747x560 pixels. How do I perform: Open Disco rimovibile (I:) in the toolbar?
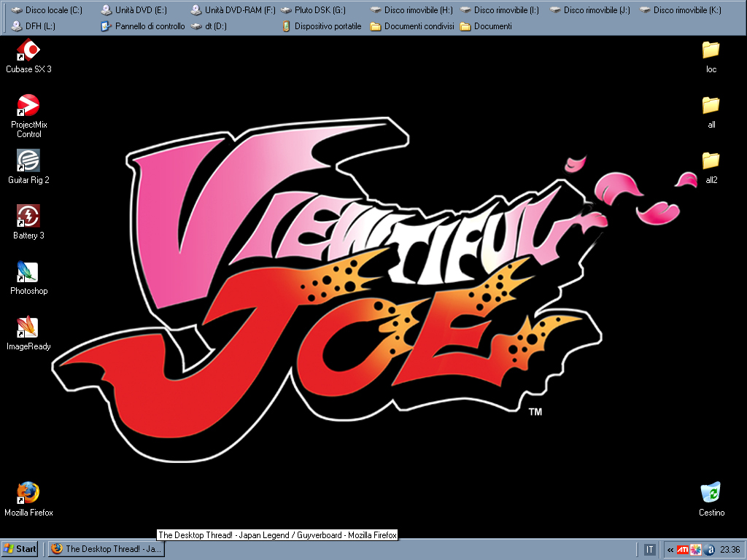499,10
